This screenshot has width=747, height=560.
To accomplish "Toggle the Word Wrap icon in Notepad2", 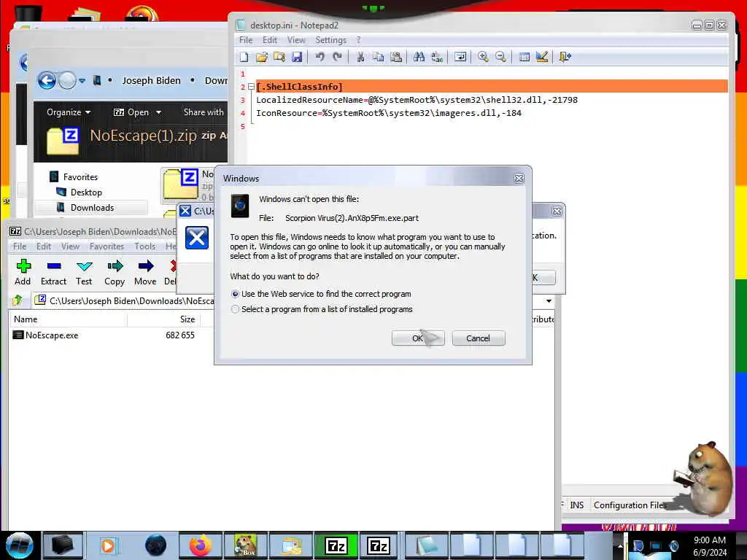I will (460, 57).
